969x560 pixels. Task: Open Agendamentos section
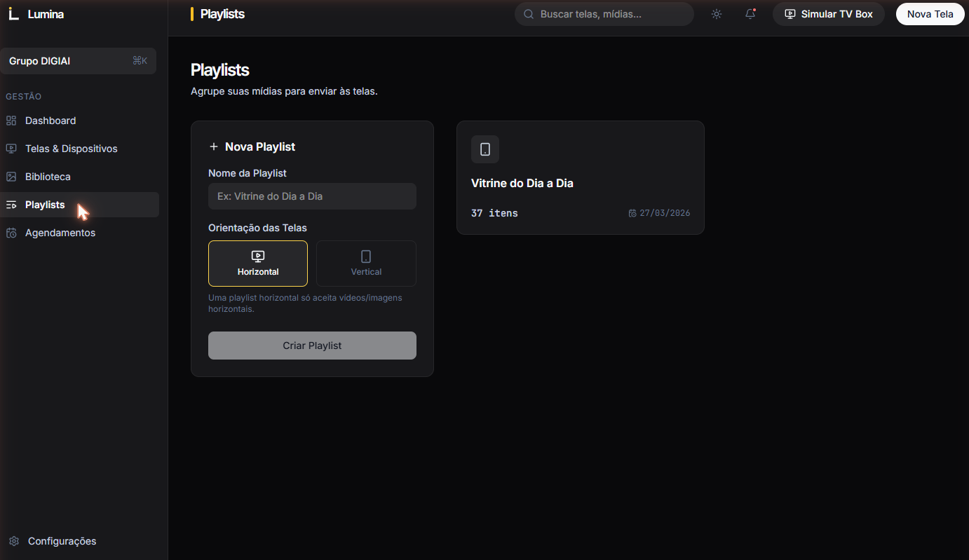point(80,233)
